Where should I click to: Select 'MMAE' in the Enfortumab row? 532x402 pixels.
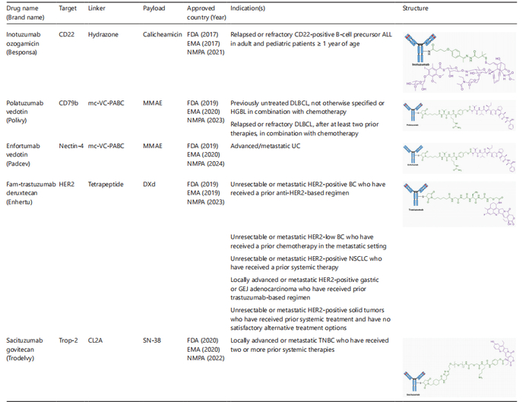click(x=152, y=146)
